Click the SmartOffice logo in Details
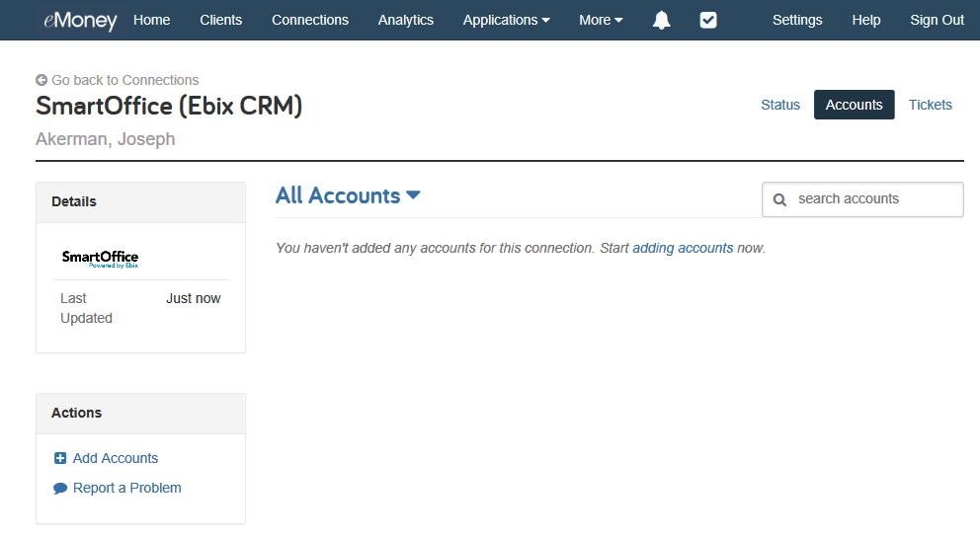The width and height of the screenshot is (980, 539). pyautogui.click(x=100, y=259)
